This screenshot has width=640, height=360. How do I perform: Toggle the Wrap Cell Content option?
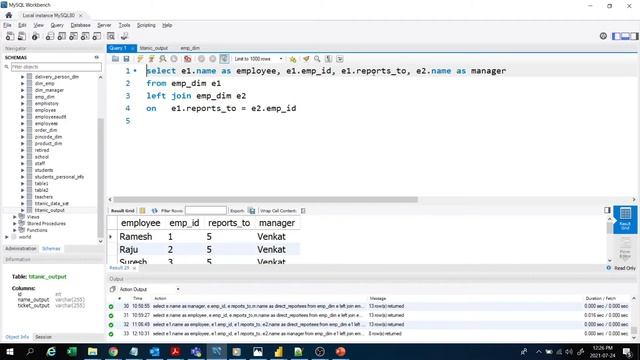[303, 211]
